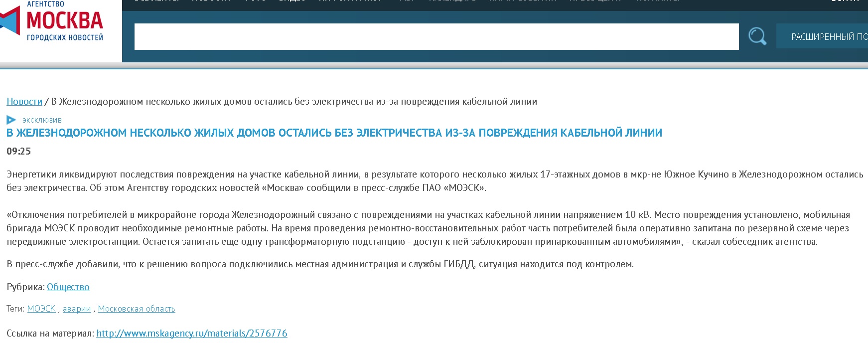This screenshot has height=343, width=868.
Task: Click the paragraph starting «Энергетики ликвидируют последствия»
Action: pyautogui.click(x=435, y=181)
